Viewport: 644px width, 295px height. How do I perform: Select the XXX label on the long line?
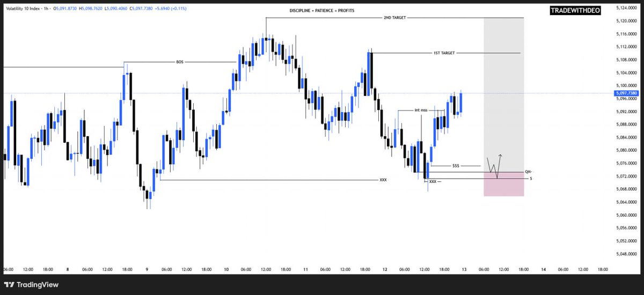[x=383, y=180]
